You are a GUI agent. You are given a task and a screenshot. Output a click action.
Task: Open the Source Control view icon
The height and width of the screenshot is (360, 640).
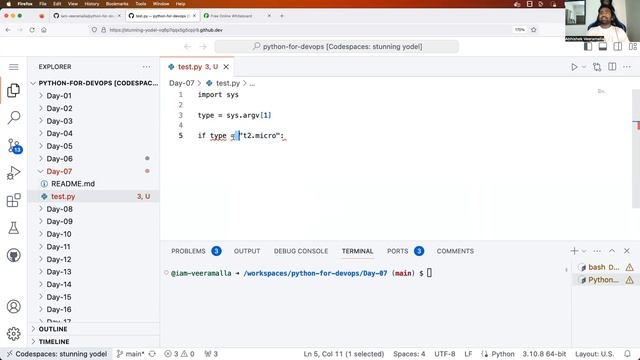click(x=14, y=146)
